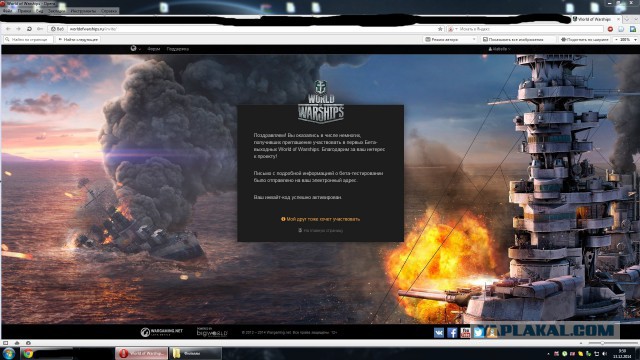The image size is (640, 360).
Task: Open the Правка menu
Action: coord(24,11)
